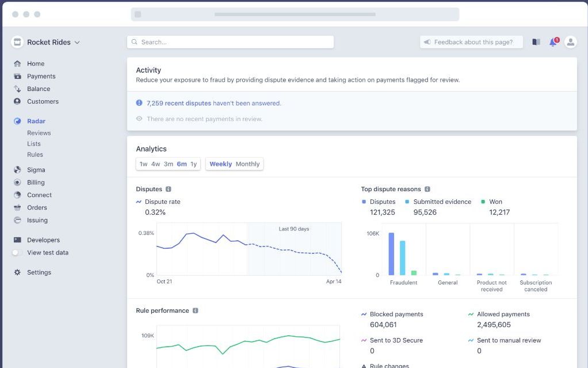Click the Settings gear icon

pos(17,272)
